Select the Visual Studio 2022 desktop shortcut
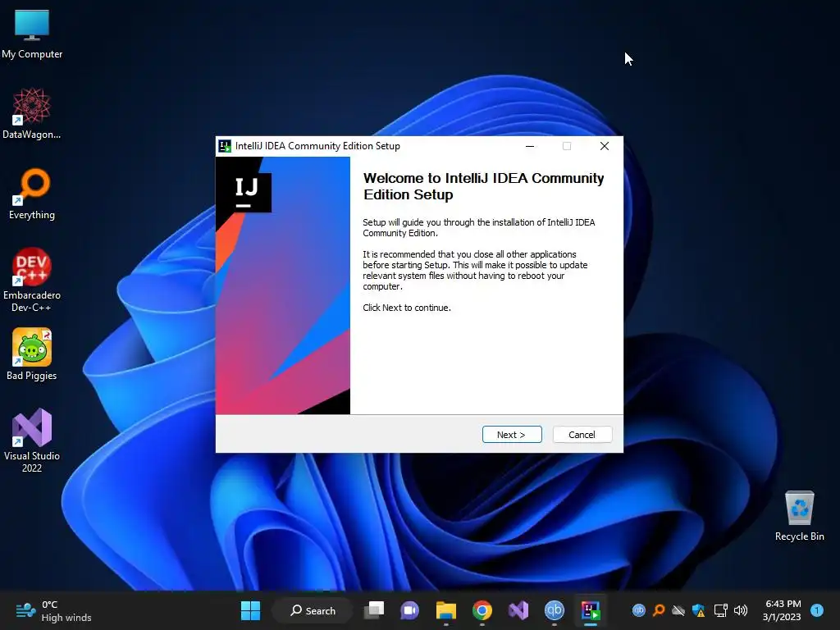This screenshot has height=630, width=840. [32, 441]
